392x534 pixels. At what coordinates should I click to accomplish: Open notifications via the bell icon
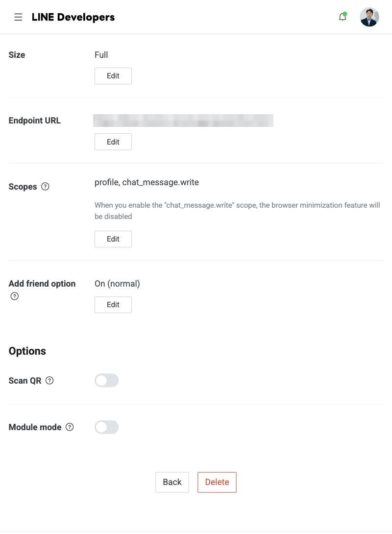343,17
